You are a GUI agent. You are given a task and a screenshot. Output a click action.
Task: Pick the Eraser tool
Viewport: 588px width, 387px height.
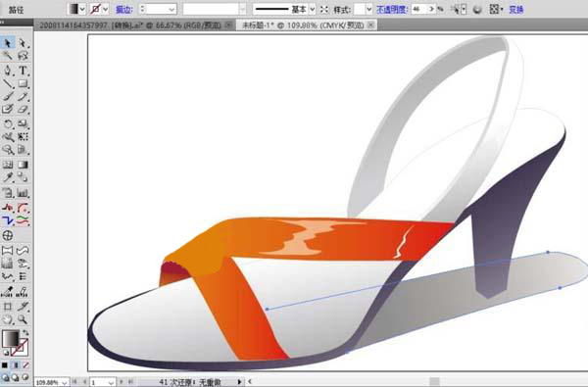point(23,110)
